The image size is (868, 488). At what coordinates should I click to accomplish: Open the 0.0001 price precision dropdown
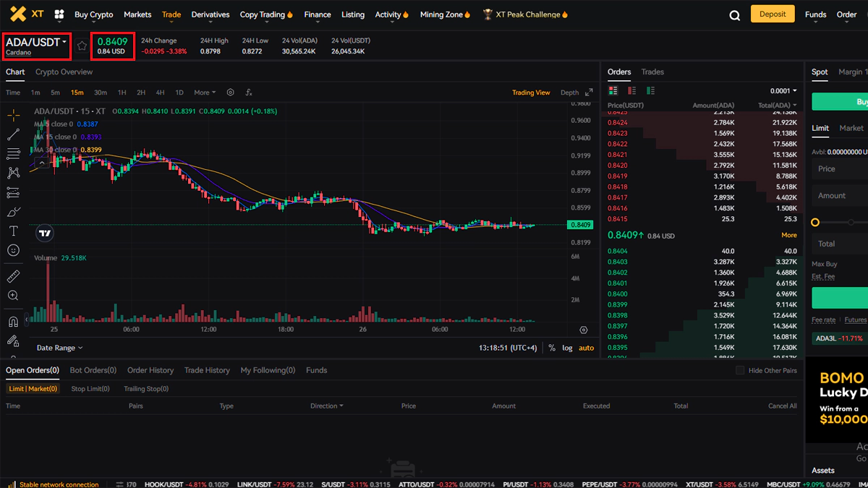coord(783,91)
